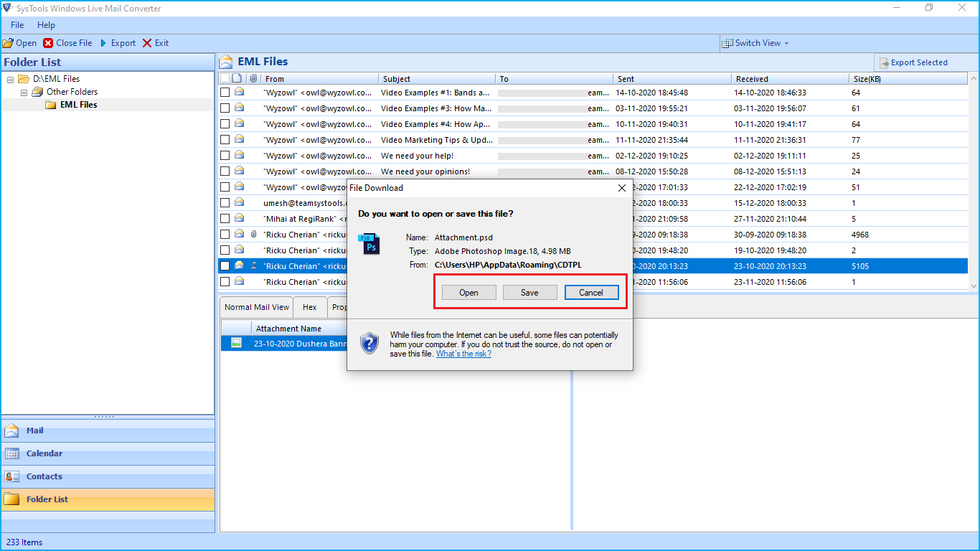980x551 pixels.
Task: Click the envelope column header icon beside select-all
Action: [237, 78]
